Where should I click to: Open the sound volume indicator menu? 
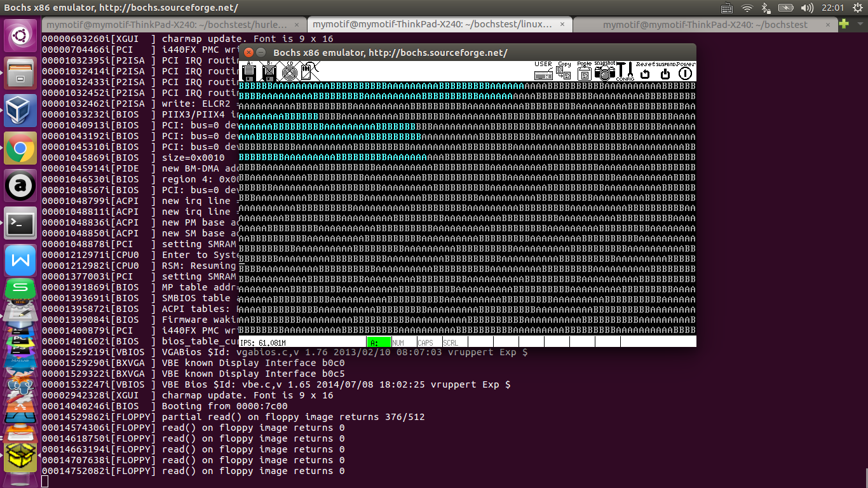coord(807,8)
